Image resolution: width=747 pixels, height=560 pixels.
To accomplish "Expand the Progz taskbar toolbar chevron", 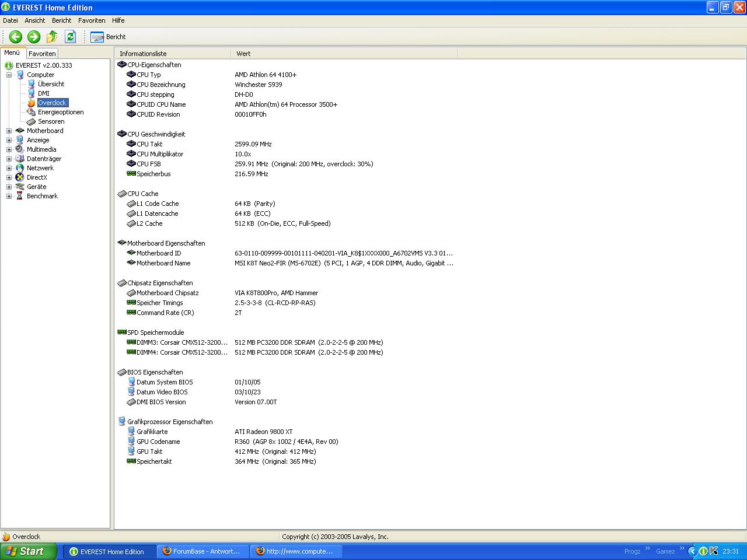I will pos(647,549).
